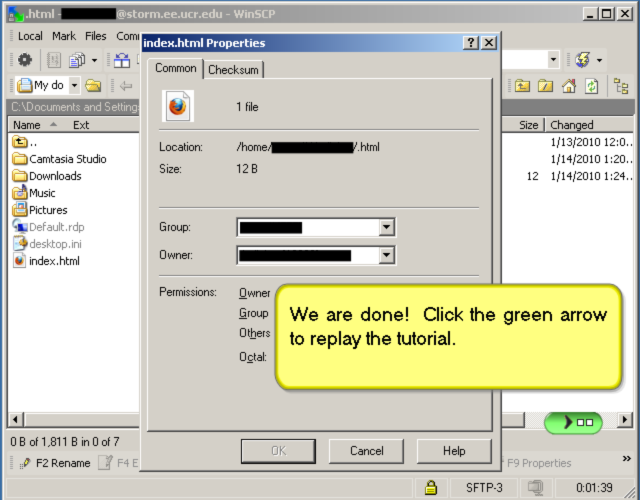Click the Preferences gear icon in toolbar
Screen dimensions: 640x500
click(25, 60)
